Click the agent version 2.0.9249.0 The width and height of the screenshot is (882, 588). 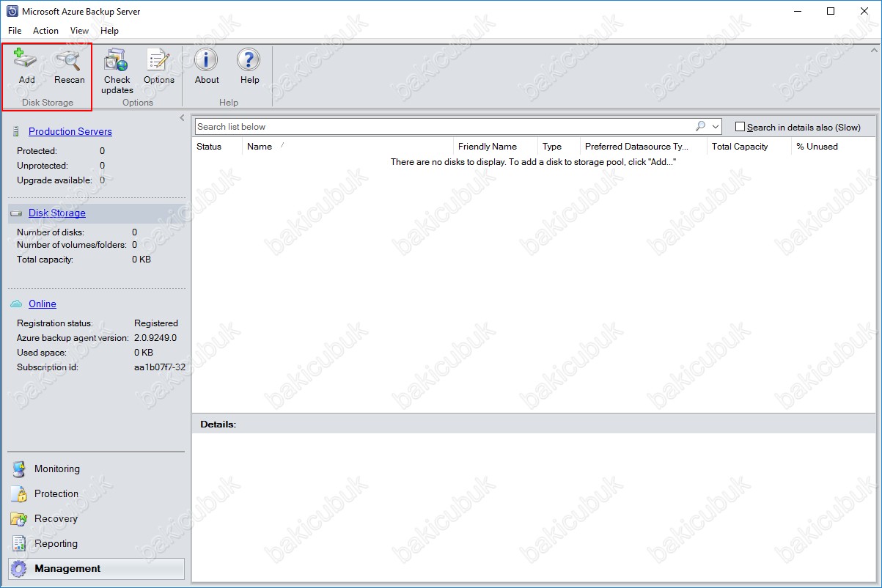(155, 338)
